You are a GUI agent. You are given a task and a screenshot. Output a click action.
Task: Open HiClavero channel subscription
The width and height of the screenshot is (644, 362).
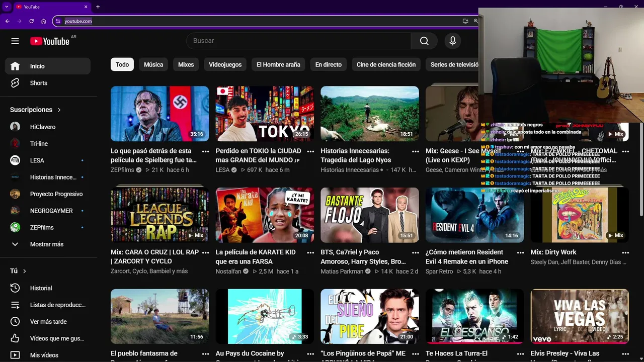(x=48, y=127)
